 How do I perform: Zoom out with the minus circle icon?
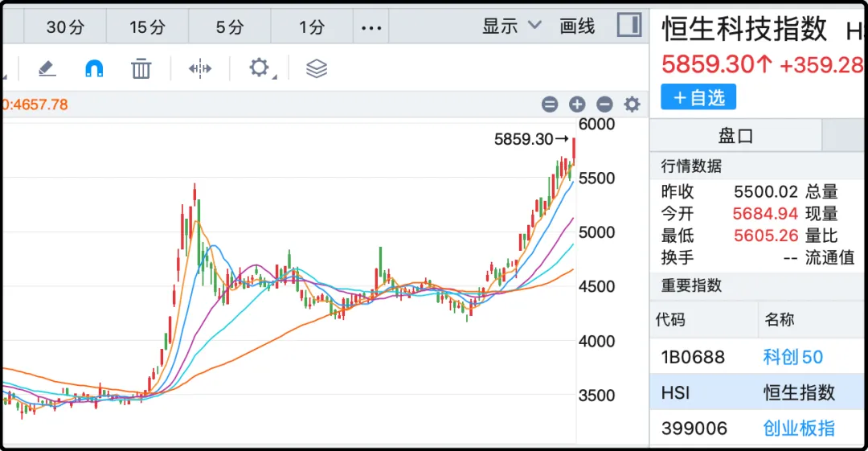(604, 105)
